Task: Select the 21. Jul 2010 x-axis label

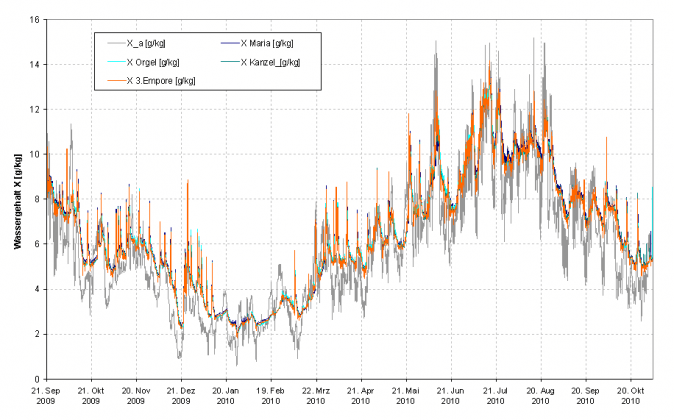Action: coord(499,394)
